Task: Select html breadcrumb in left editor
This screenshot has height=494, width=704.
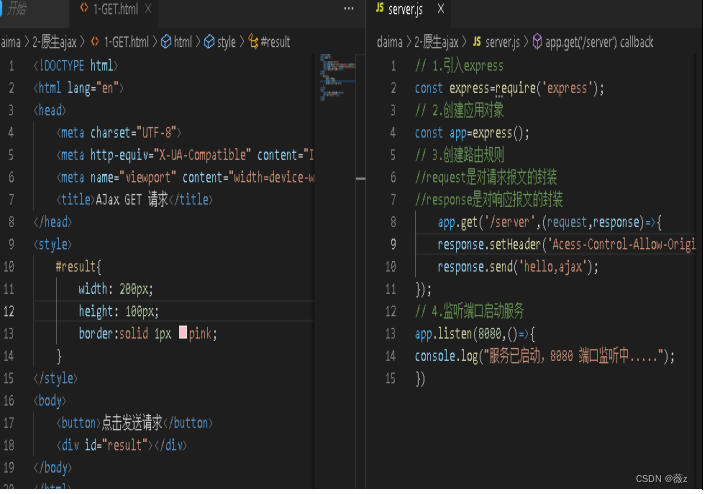Action: (183, 42)
